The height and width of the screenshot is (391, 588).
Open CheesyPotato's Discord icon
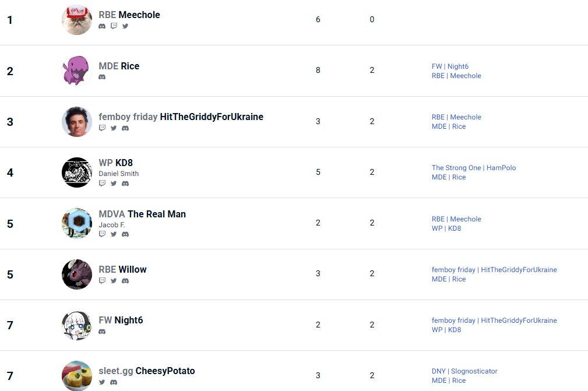click(x=114, y=382)
